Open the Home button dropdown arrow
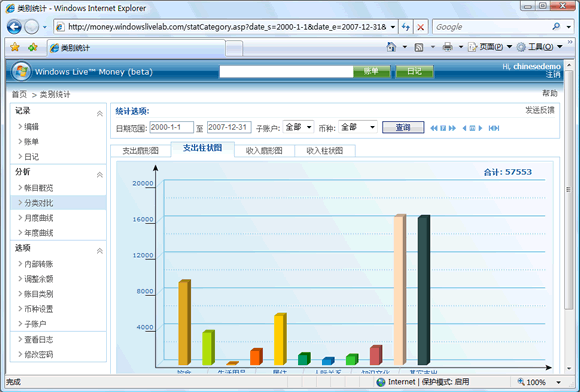Image resolution: width=580 pixels, height=392 pixels. tap(405, 47)
